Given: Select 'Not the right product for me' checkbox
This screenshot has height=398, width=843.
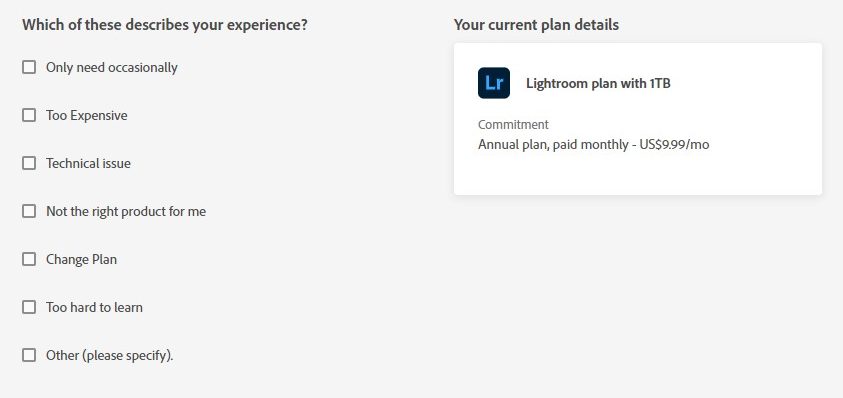Looking at the screenshot, I should [29, 211].
